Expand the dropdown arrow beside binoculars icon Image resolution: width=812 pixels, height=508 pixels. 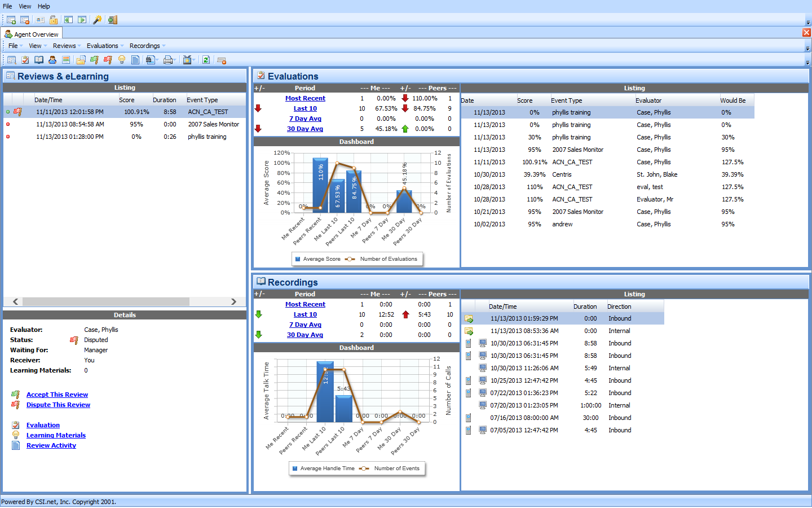pyautogui.click(x=157, y=60)
